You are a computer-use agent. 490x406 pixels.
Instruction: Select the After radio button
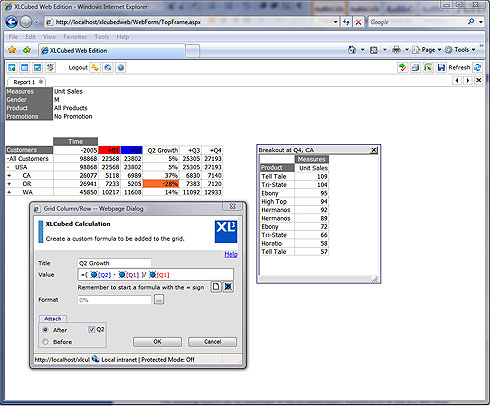(46, 330)
